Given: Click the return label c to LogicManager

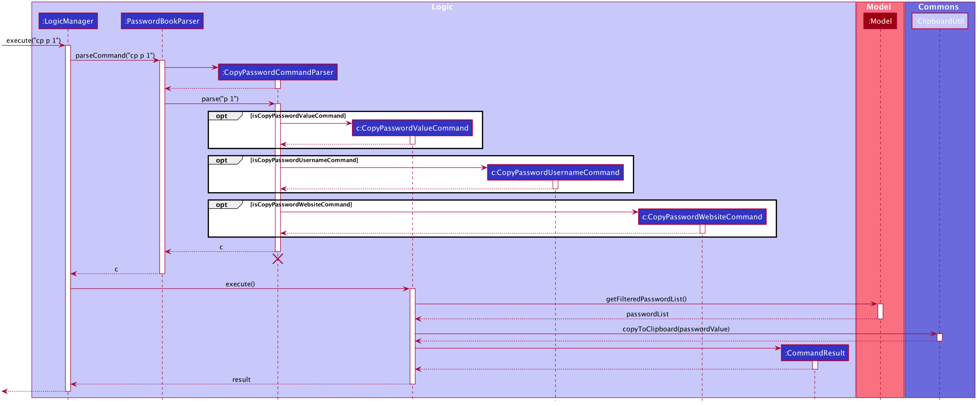Looking at the screenshot, I should click(116, 269).
